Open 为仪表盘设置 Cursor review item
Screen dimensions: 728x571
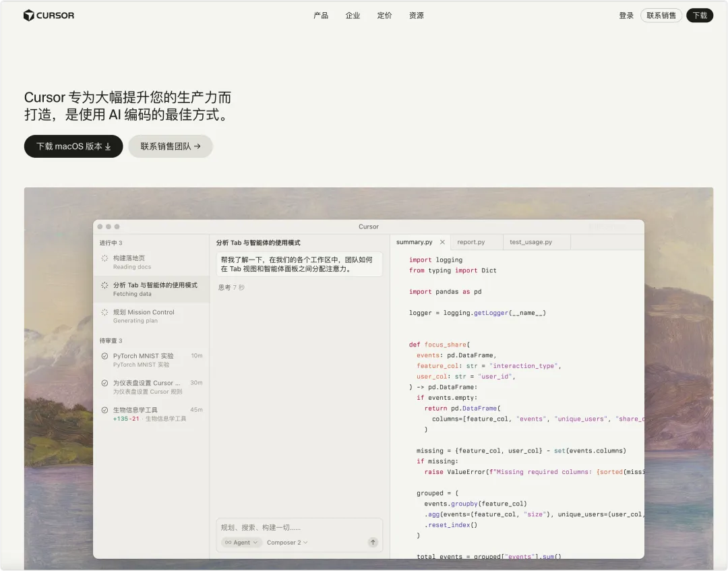pyautogui.click(x=152, y=387)
